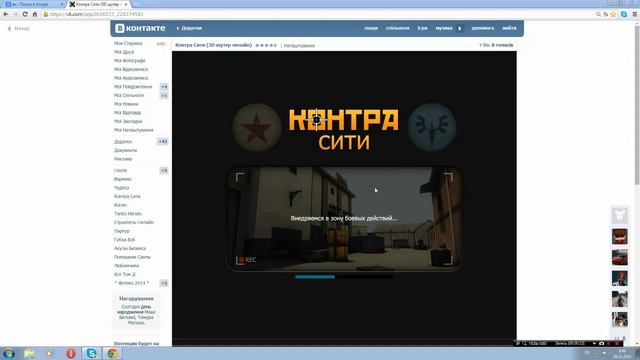Open 'Мої Повідомлення' in the sidebar

[133, 87]
